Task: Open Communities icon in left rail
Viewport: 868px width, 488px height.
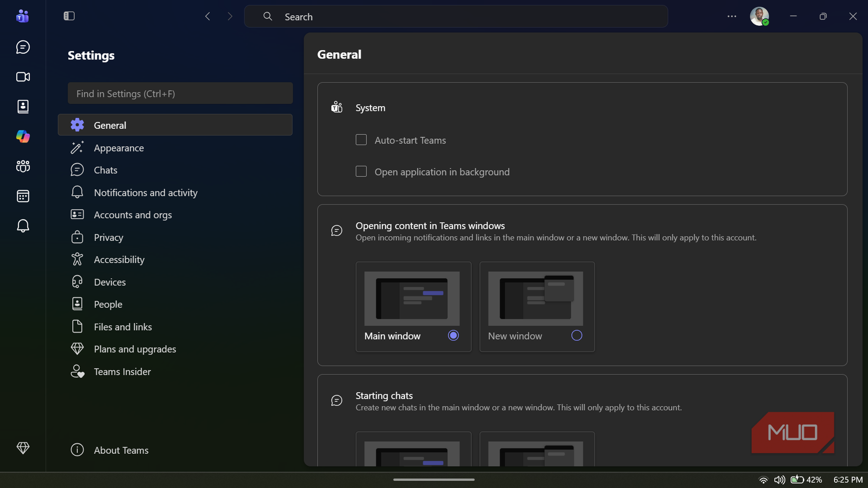Action: coord(23,166)
